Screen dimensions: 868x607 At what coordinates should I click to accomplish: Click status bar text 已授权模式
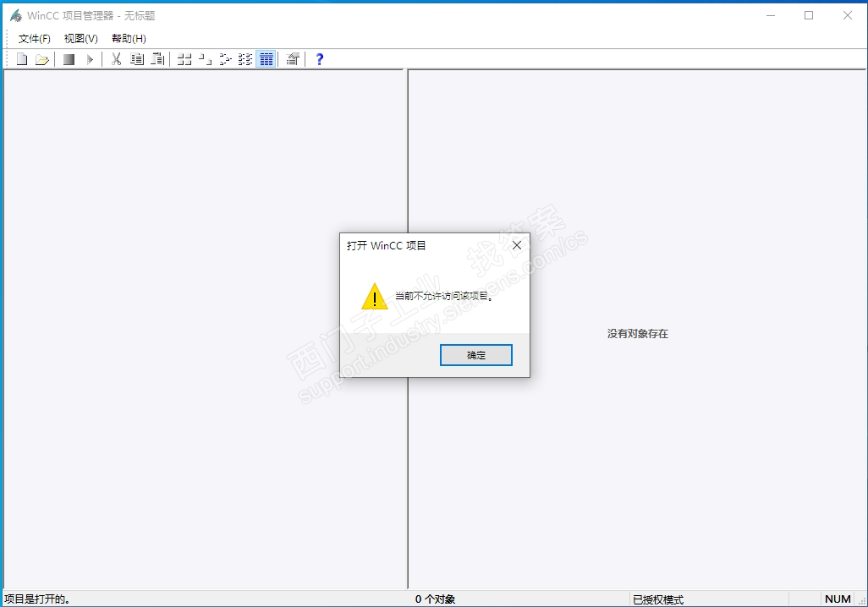[658, 599]
